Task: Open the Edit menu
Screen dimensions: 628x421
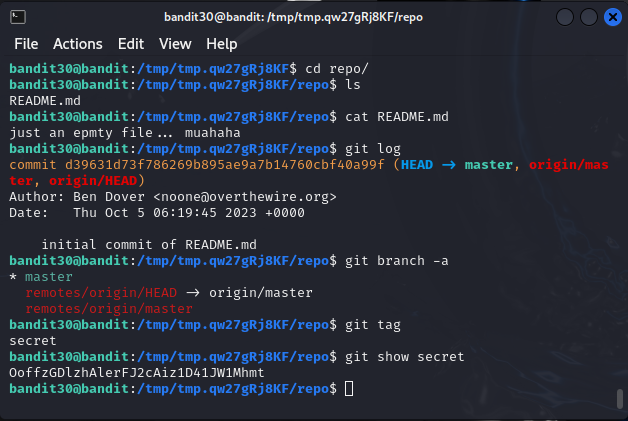Action: coord(131,44)
